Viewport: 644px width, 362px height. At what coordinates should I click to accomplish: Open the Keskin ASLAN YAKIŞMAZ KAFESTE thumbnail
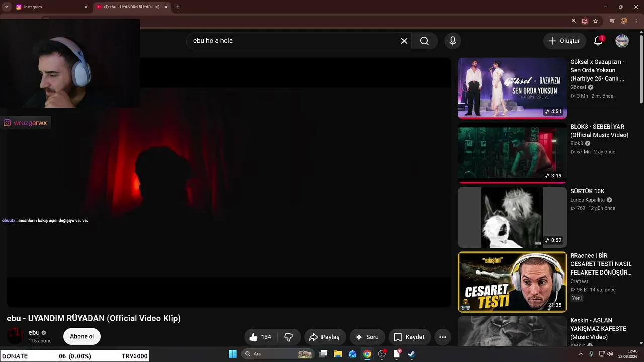(x=512, y=331)
